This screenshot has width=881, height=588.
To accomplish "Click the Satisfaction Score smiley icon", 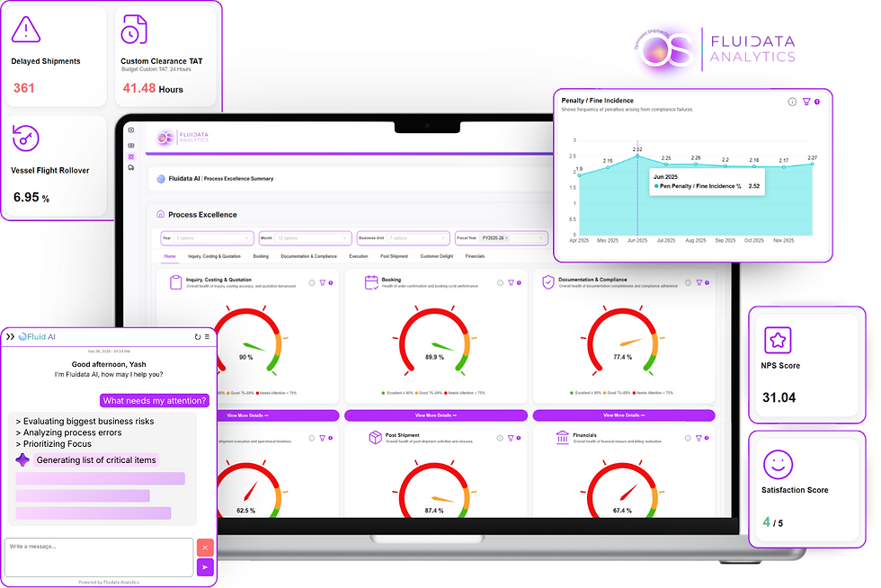I will click(778, 464).
